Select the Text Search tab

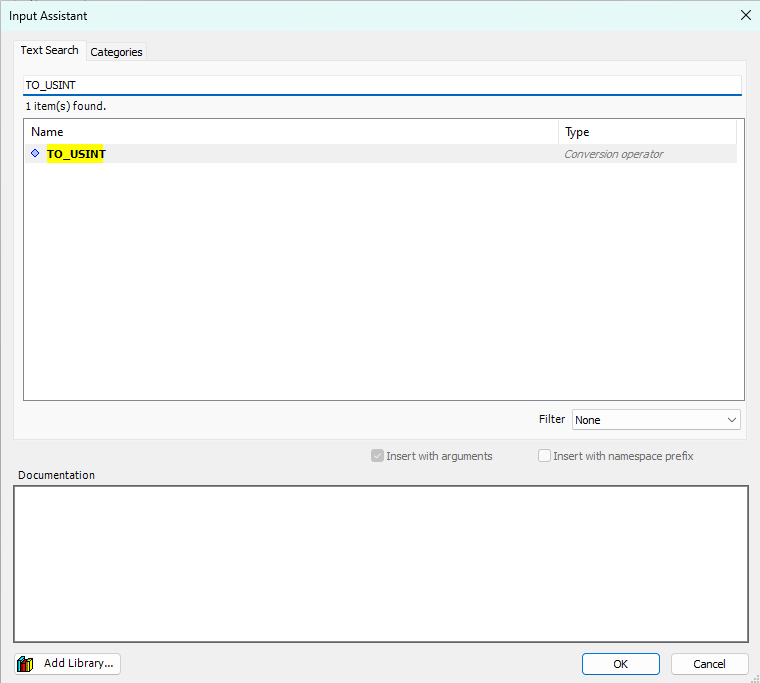[x=49, y=50]
